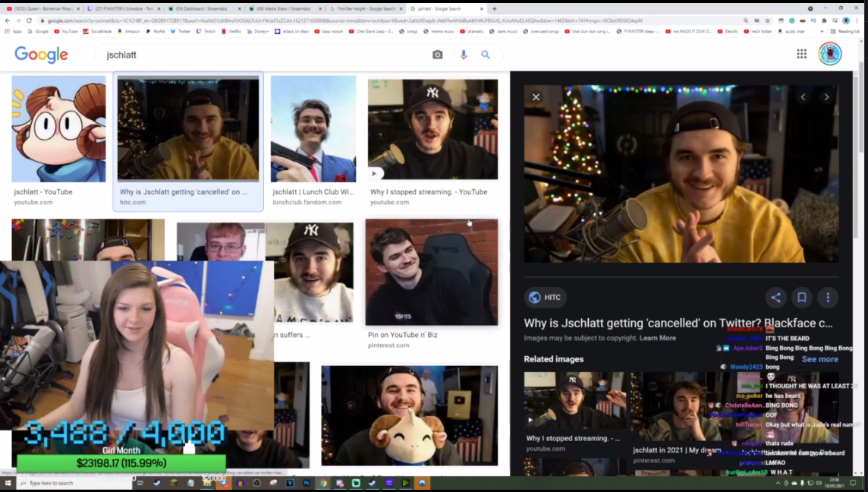This screenshot has height=492, width=868.
Task: Click the blue search magnifier button
Action: tap(486, 55)
